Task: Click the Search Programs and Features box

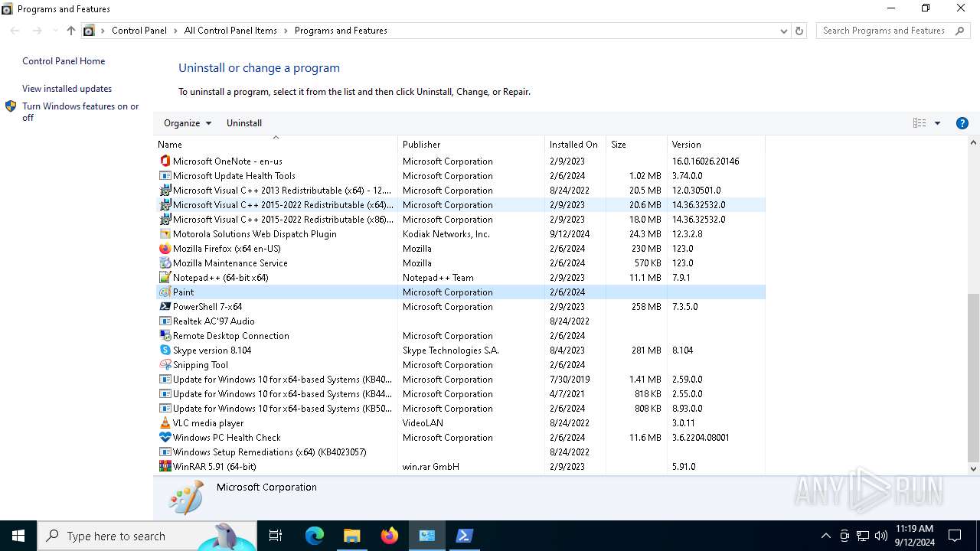Action: (883, 31)
